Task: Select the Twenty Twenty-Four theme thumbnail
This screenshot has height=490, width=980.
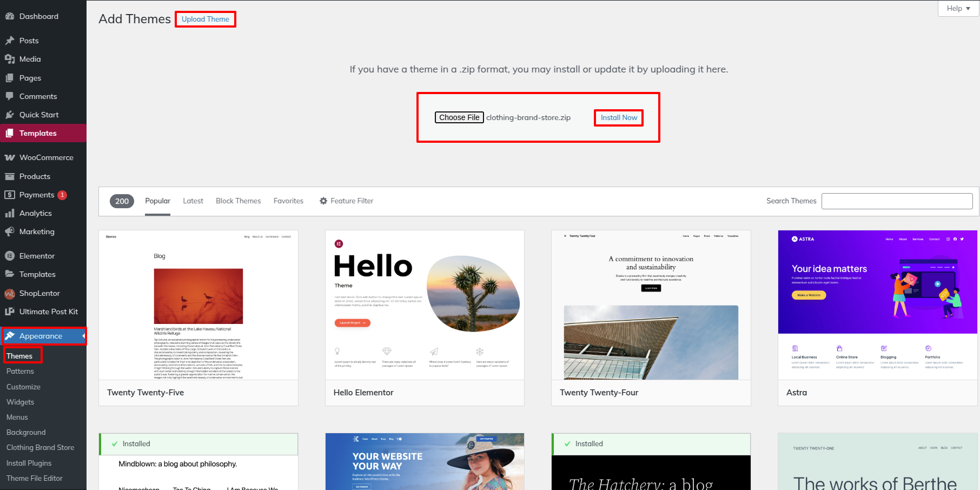Action: tap(651, 305)
